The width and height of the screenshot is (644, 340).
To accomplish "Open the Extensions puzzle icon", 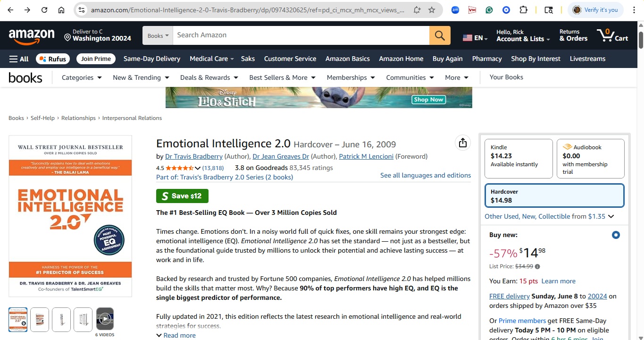I will 523,10.
